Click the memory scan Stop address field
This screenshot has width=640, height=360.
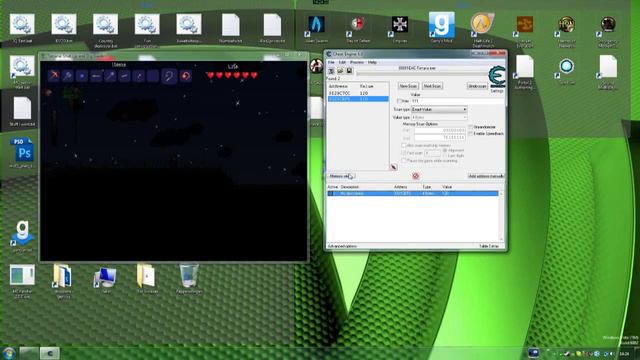pyautogui.click(x=440, y=138)
